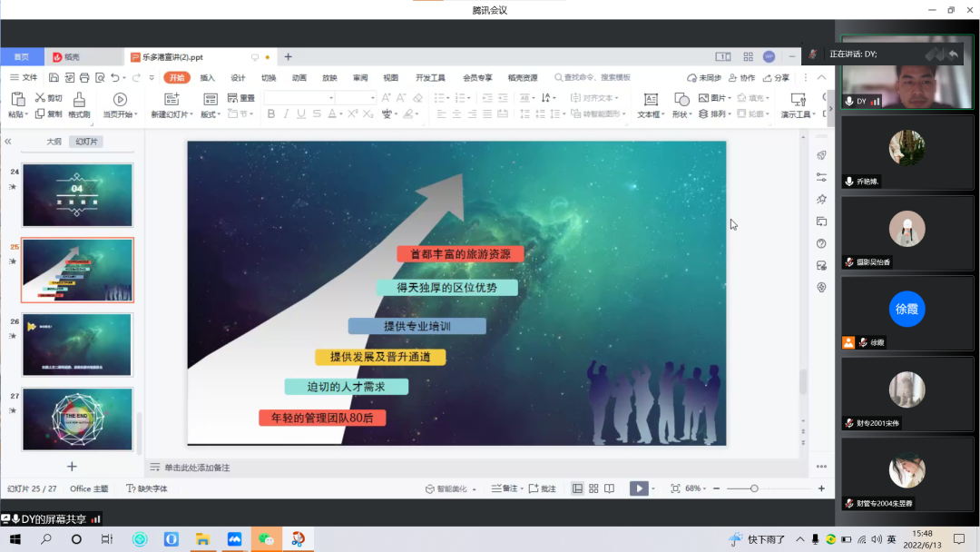
Task: Open WeChat from the Windows taskbar
Action: (267, 539)
